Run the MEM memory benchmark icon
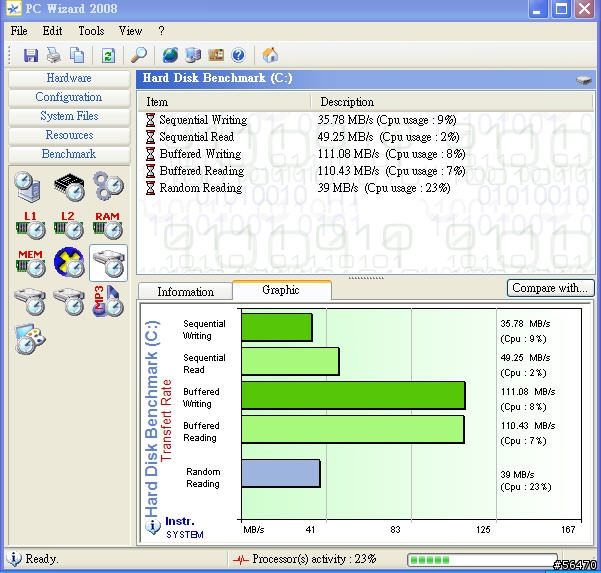This screenshot has width=601, height=573. click(x=31, y=263)
